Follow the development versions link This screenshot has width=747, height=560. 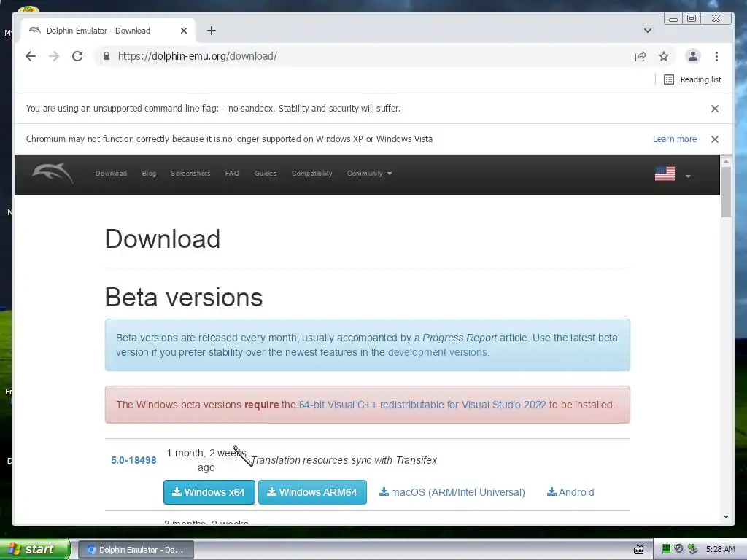[x=438, y=352]
